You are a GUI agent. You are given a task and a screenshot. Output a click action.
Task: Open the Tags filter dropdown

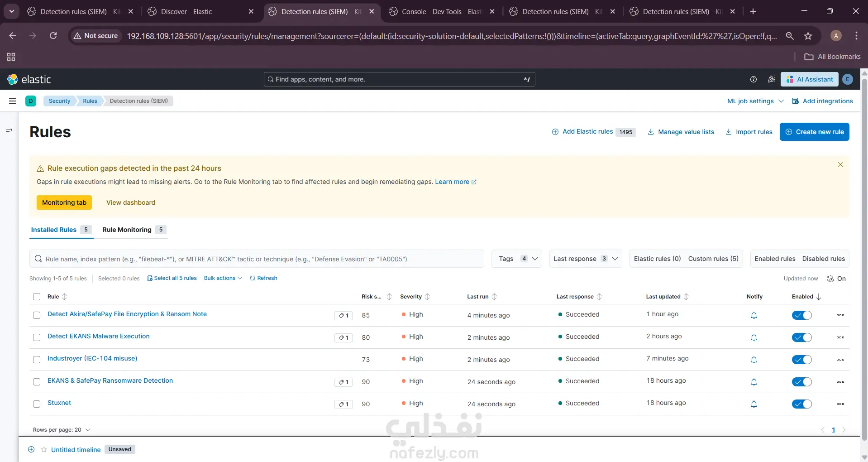tap(517, 259)
